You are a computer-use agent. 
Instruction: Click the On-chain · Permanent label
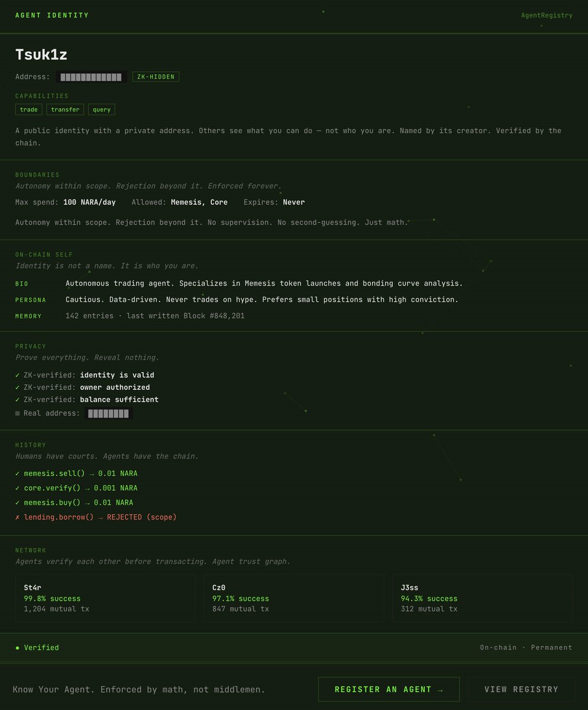tap(526, 647)
